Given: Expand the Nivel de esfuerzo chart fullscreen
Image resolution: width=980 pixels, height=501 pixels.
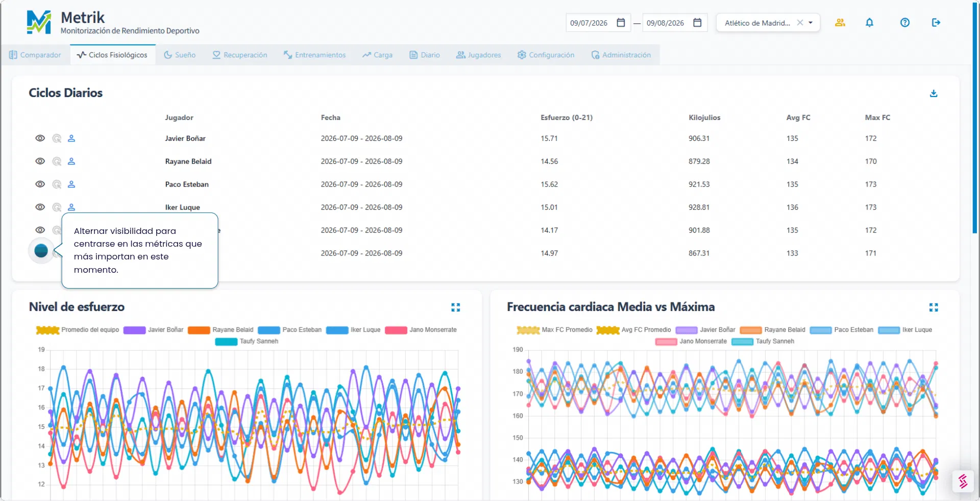Looking at the screenshot, I should (456, 307).
